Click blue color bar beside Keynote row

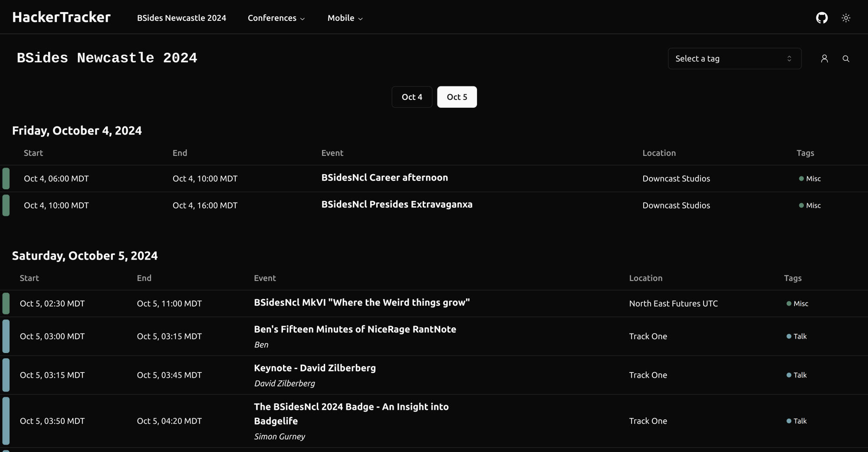pos(6,375)
